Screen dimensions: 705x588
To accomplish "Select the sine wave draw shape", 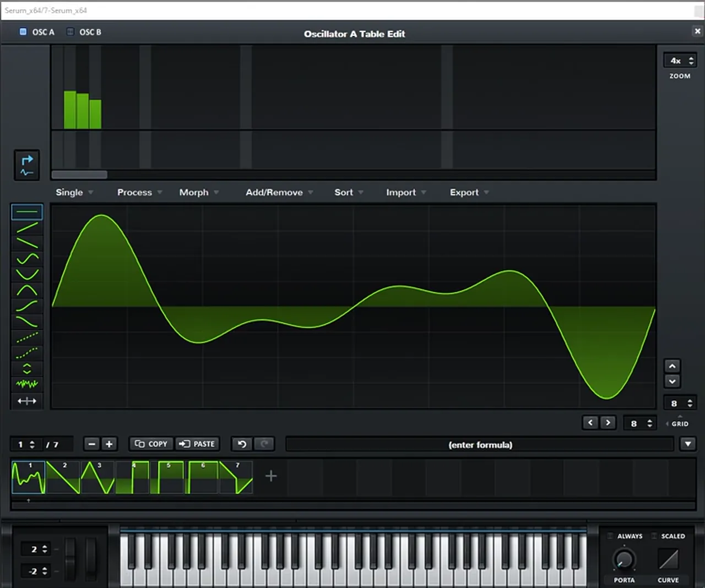I will 27,258.
